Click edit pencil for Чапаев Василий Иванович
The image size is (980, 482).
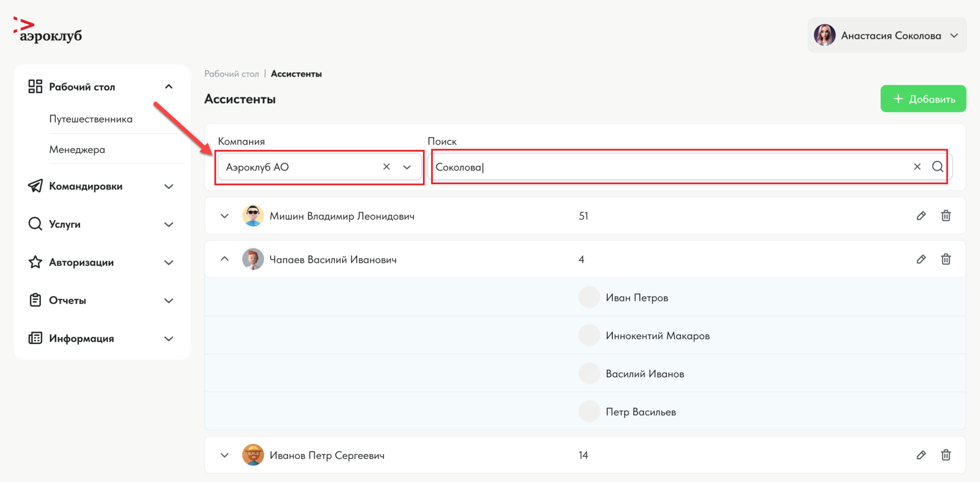(921, 259)
